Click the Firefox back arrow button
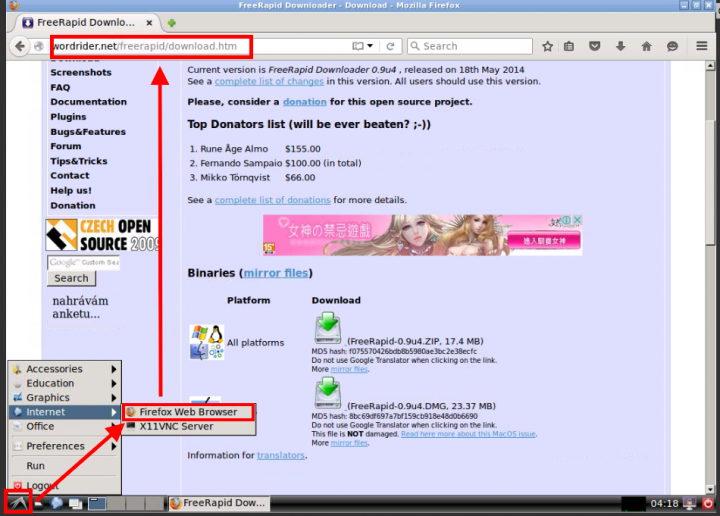Viewport: 720px width, 516px height. (19, 46)
